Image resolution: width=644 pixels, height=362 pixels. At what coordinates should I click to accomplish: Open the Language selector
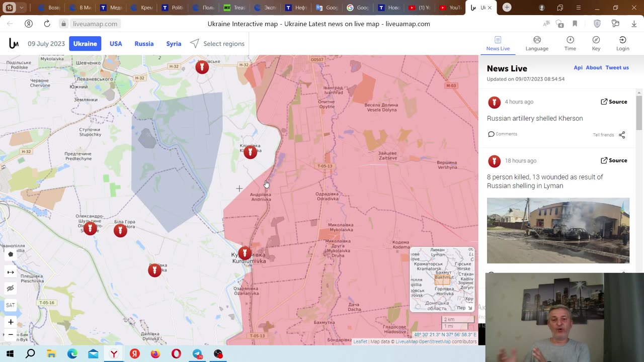[x=537, y=44]
